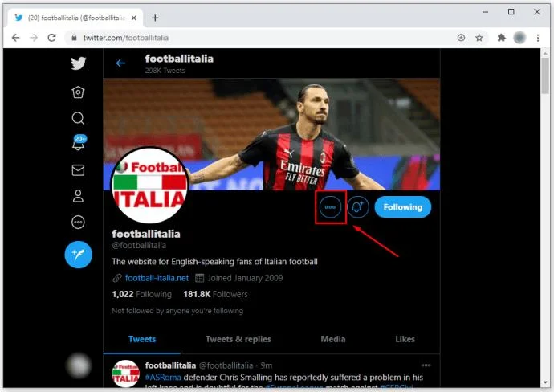The image size is (554, 392).
Task: Open the #ASRoma hashtag link
Action: 163,378
